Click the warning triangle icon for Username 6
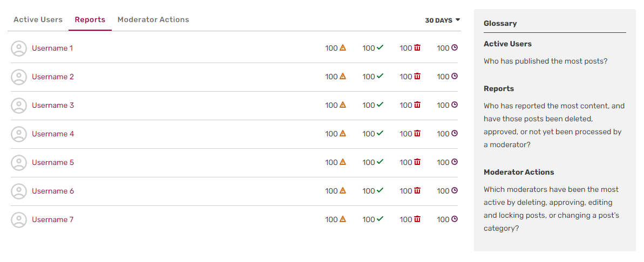Screen dimensions: 644x262 coord(343,191)
